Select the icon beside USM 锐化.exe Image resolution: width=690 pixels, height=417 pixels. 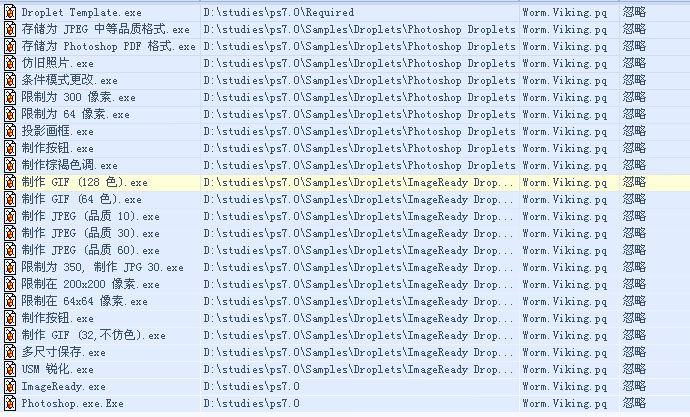(10, 369)
